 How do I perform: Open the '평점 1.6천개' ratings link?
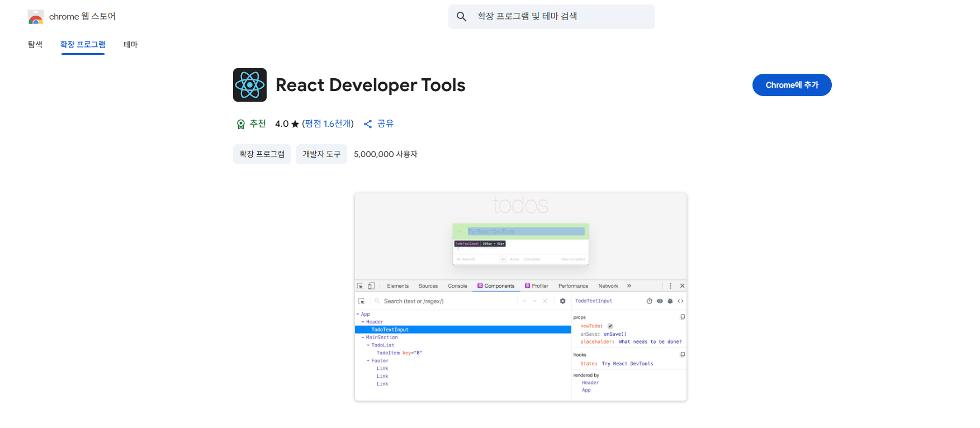pos(328,124)
